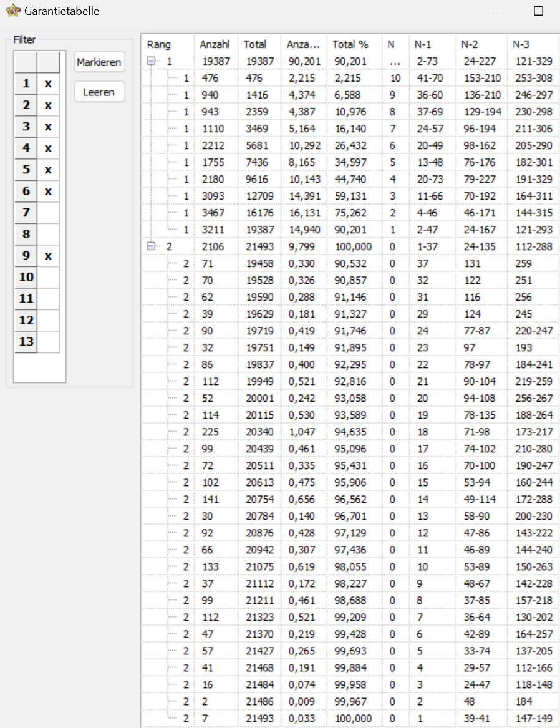The image size is (560, 728).
Task: Click the N-3 column header
Action: [x=533, y=44]
